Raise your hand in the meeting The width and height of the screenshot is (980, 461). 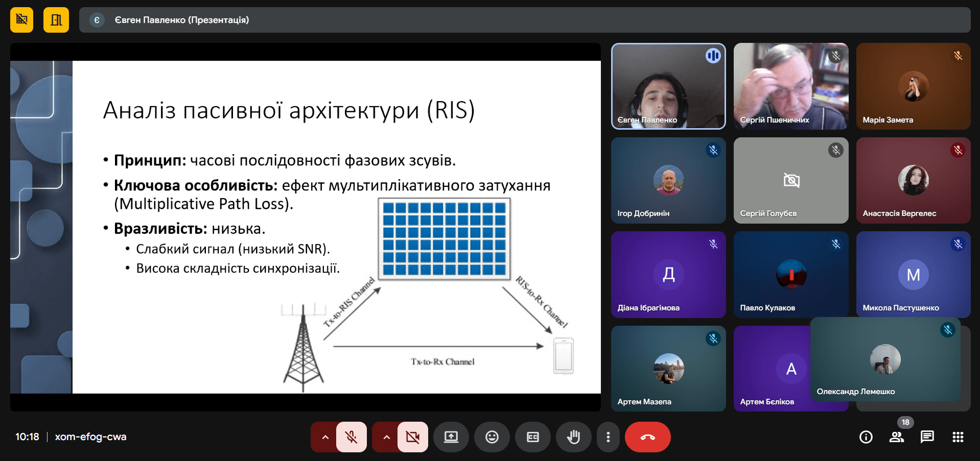tap(573, 437)
